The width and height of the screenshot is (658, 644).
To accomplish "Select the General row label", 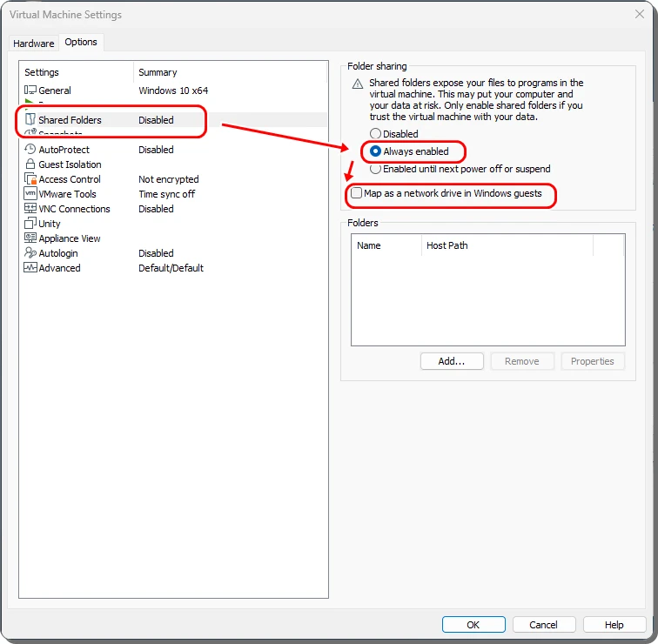I will point(55,91).
